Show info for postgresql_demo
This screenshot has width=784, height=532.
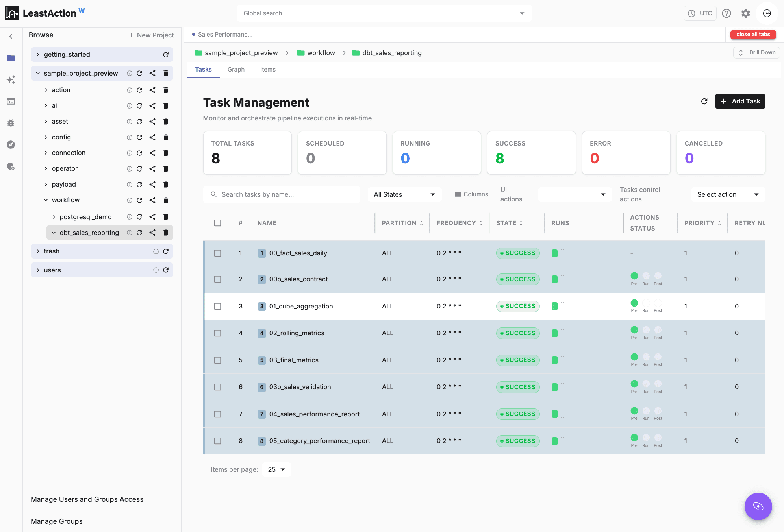[x=129, y=217]
